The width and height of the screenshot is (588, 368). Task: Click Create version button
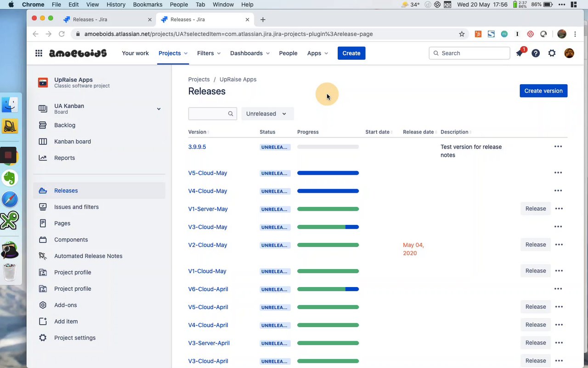click(543, 91)
